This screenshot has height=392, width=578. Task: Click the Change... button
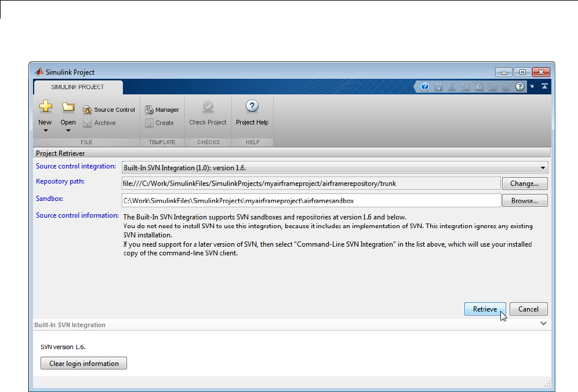pos(525,184)
